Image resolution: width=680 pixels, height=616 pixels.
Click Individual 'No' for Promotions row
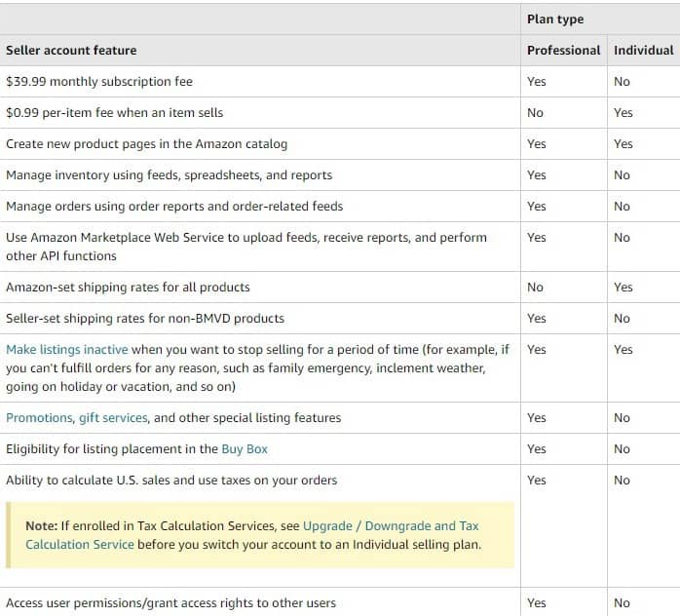pos(622,418)
